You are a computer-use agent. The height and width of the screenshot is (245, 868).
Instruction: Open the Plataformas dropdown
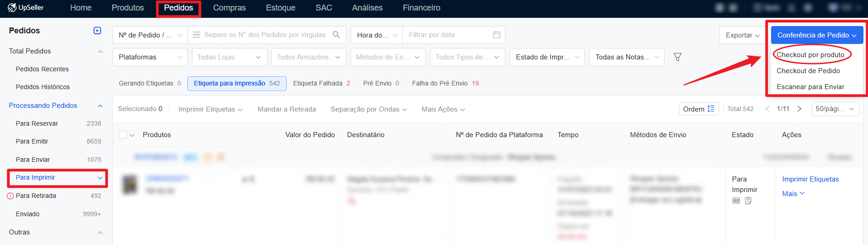coord(150,57)
